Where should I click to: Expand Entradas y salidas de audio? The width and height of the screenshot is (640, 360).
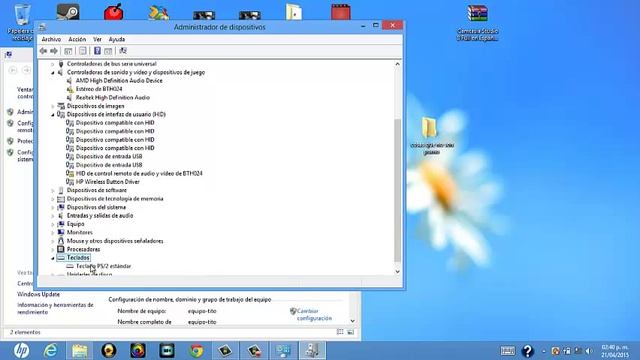(53, 216)
